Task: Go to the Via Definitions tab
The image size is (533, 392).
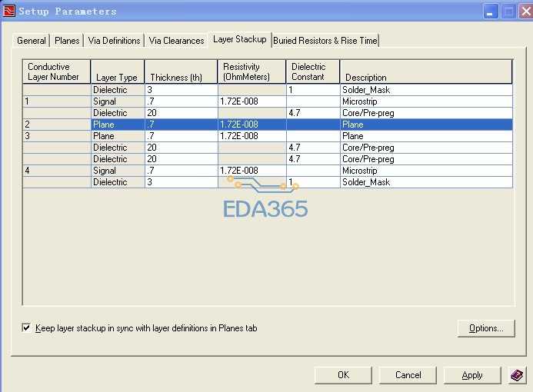Action: pyautogui.click(x=114, y=41)
